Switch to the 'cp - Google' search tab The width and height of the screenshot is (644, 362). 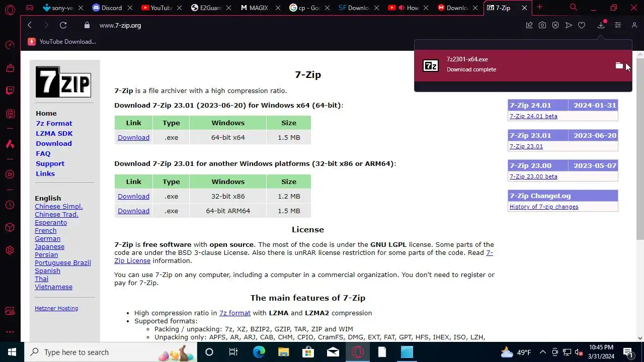click(309, 8)
